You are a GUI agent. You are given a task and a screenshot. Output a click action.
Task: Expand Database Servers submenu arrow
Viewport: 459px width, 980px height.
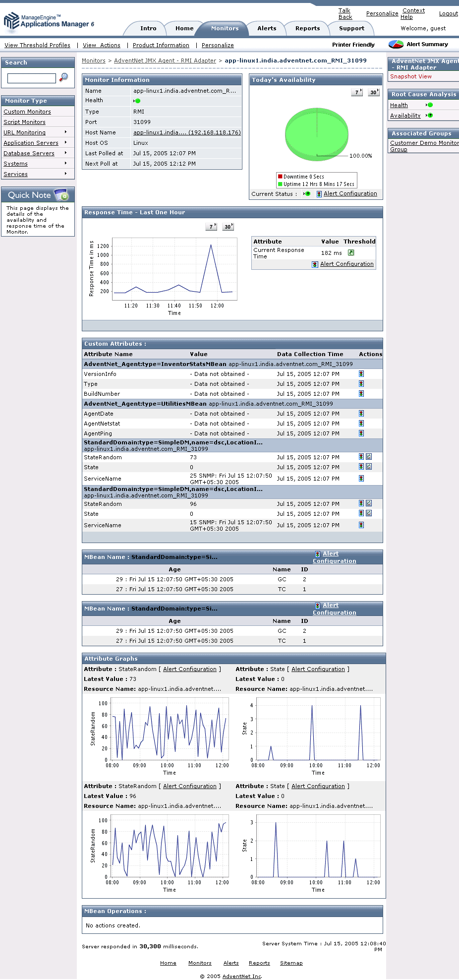[65, 153]
